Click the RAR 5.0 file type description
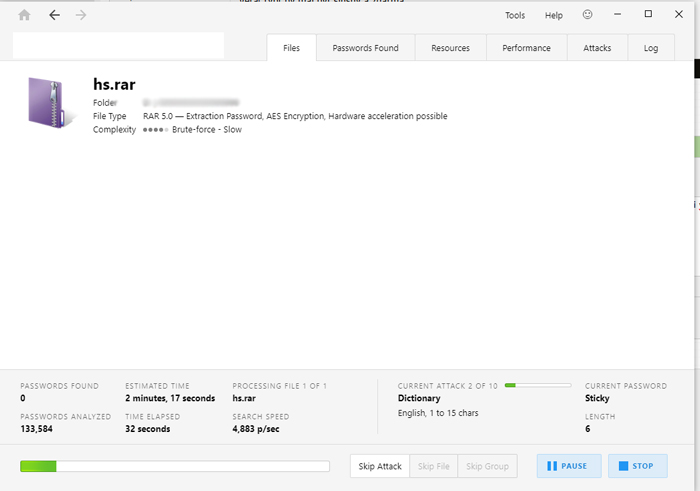This screenshot has width=700, height=491. coord(295,116)
